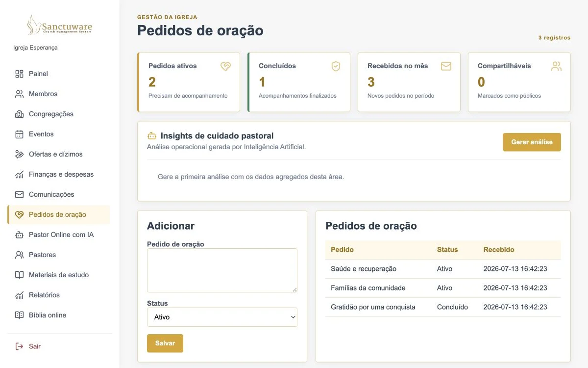Click the Eventos calendar icon
Screen dimensions: 588x368
19,134
